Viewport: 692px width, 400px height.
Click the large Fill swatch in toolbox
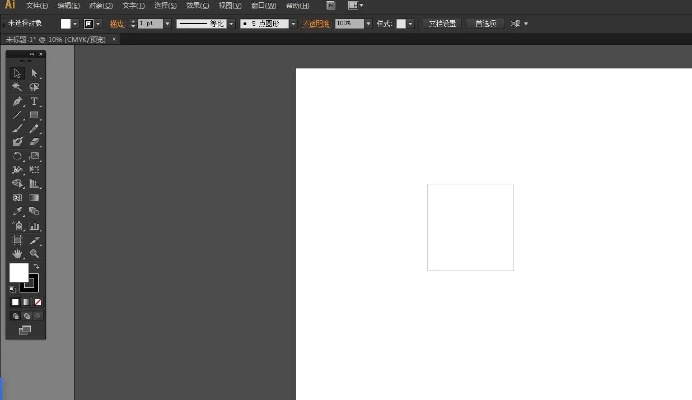19,272
